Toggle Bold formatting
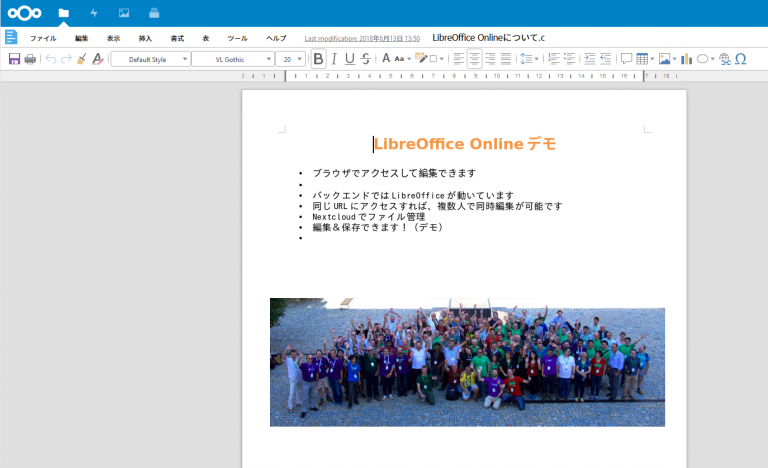This screenshot has width=768, height=468. (318, 59)
